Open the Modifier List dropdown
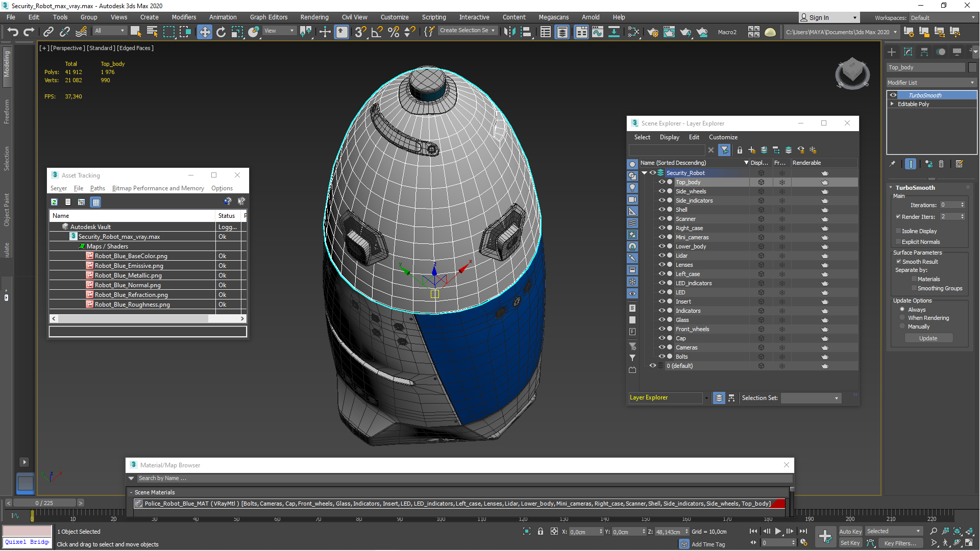980x551 pixels. pos(932,83)
